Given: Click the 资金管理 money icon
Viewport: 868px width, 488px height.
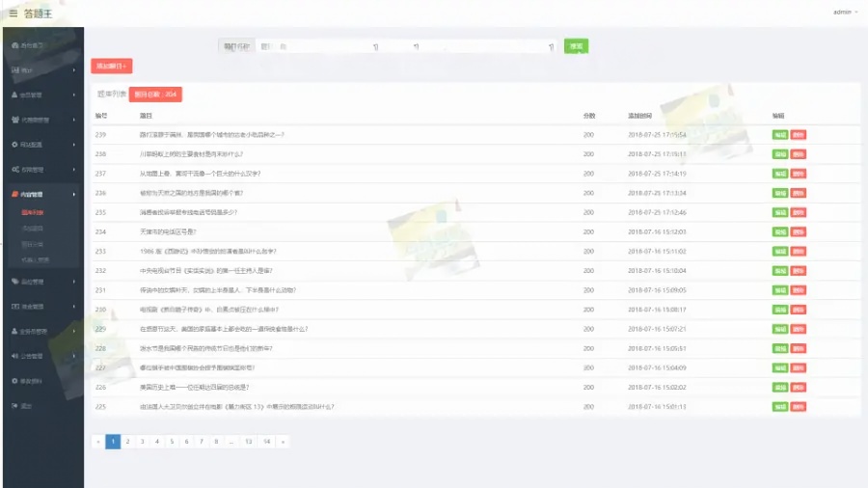Looking at the screenshot, I should click(14, 306).
